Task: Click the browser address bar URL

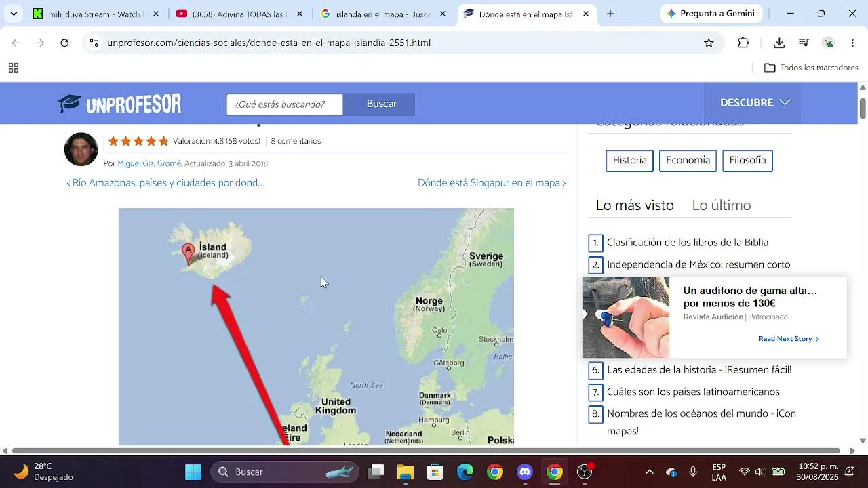Action: pyautogui.click(x=269, y=43)
